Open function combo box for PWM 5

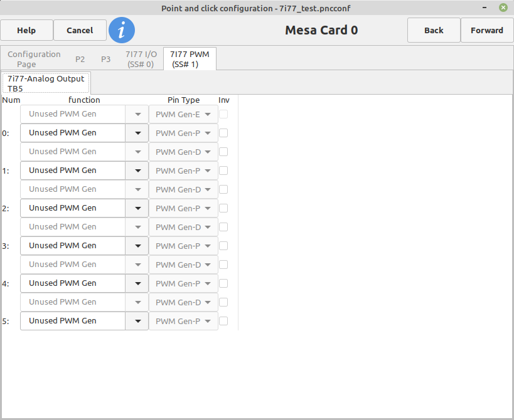pos(84,321)
